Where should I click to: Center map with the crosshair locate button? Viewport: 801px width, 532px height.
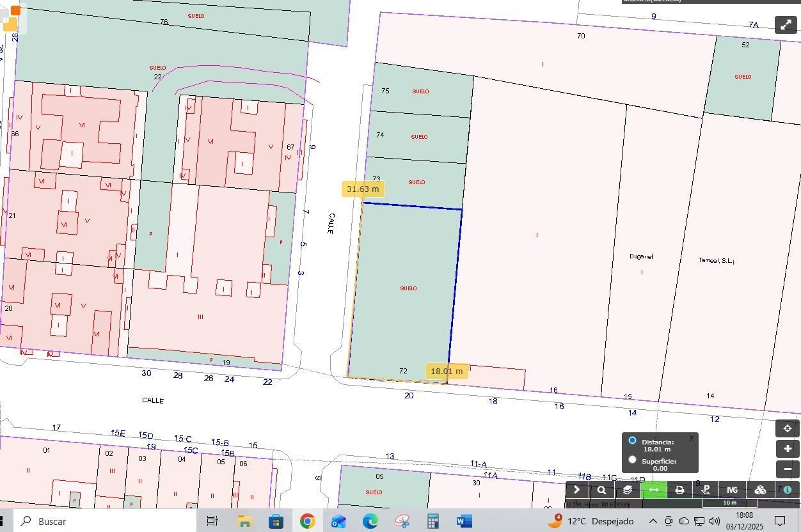click(x=788, y=428)
